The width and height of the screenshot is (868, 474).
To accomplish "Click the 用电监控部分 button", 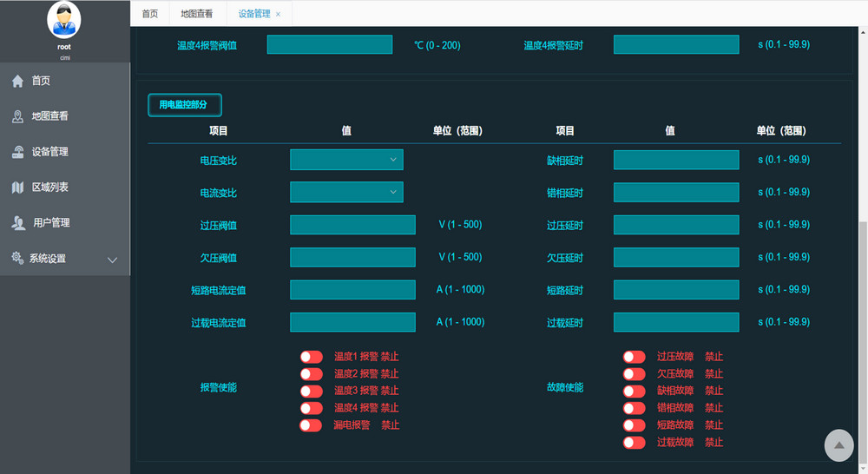I will coord(184,105).
